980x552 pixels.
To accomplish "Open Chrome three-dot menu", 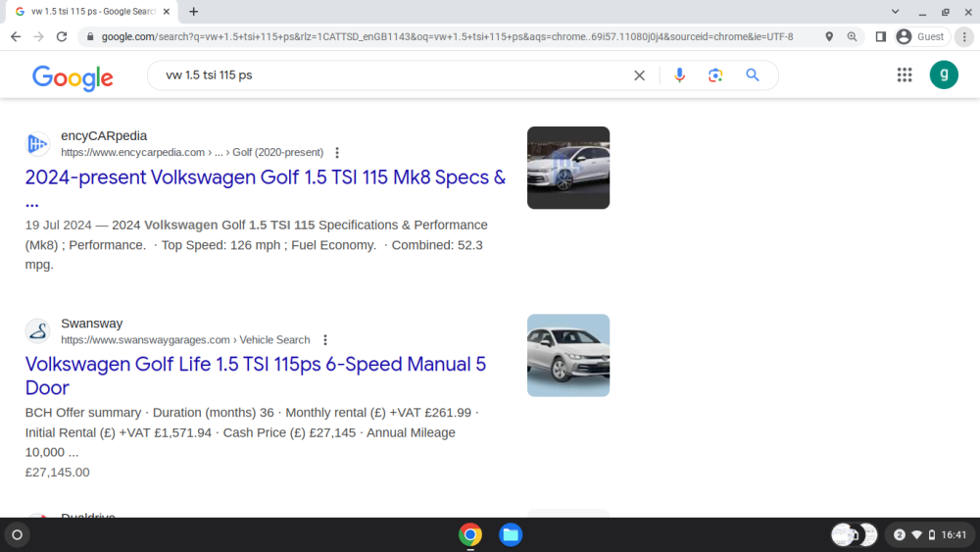I will coord(964,37).
